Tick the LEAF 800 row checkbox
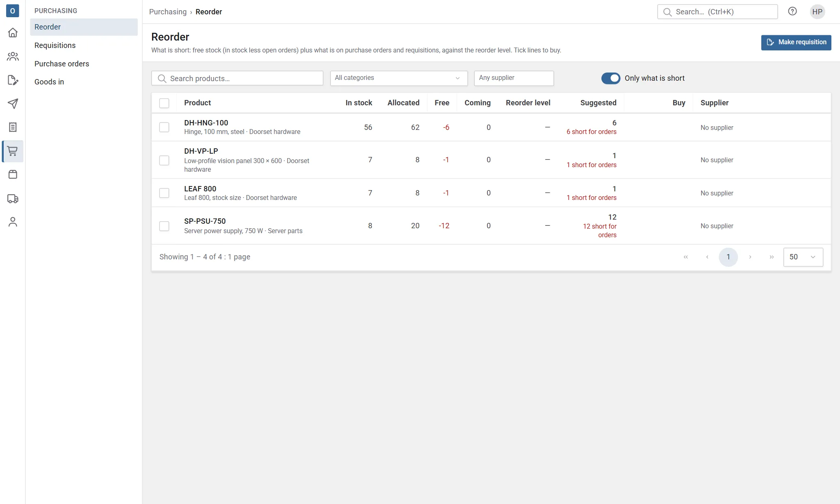Screen dimensions: 840x504 click(x=164, y=193)
